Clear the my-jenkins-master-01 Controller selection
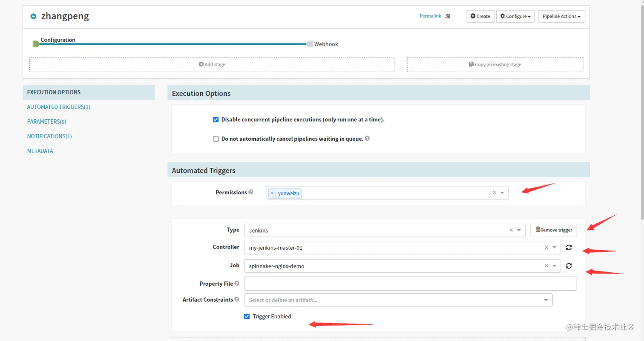This screenshot has height=341, width=644. [x=546, y=247]
